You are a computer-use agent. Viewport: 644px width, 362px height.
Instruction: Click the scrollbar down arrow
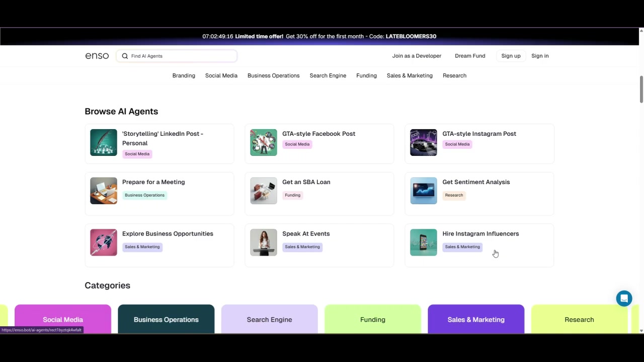pyautogui.click(x=641, y=330)
